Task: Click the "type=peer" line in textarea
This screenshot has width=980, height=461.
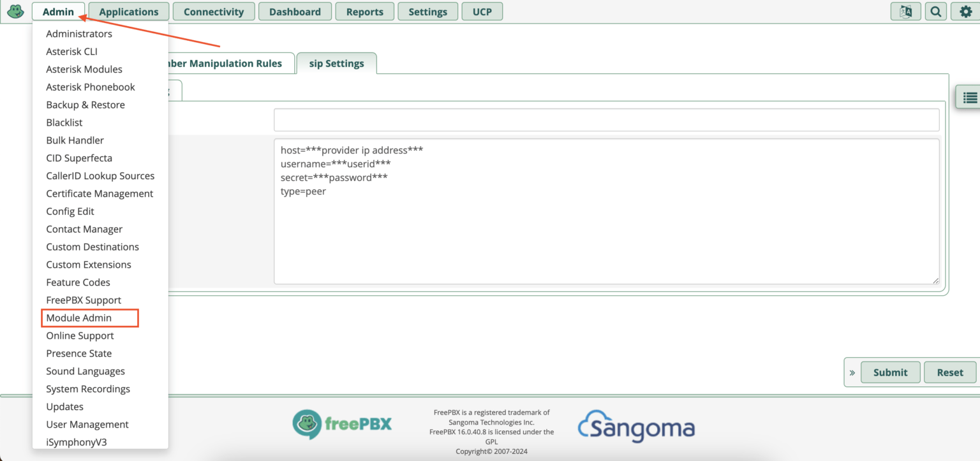Action: tap(303, 191)
